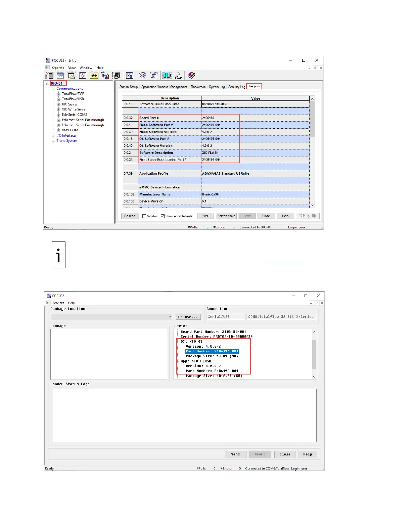Click the Entry mode toolbar icon
This screenshot has width=411, height=532.
[60, 75]
